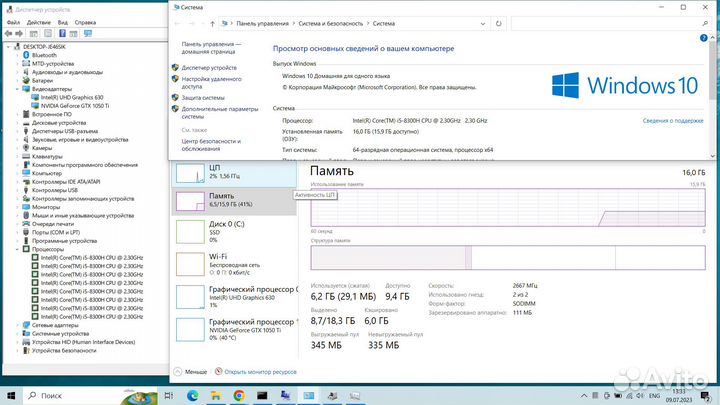This screenshot has width=720, height=405.
Task: Collapse the Видеоадаптеры category
Action: click(x=17, y=89)
